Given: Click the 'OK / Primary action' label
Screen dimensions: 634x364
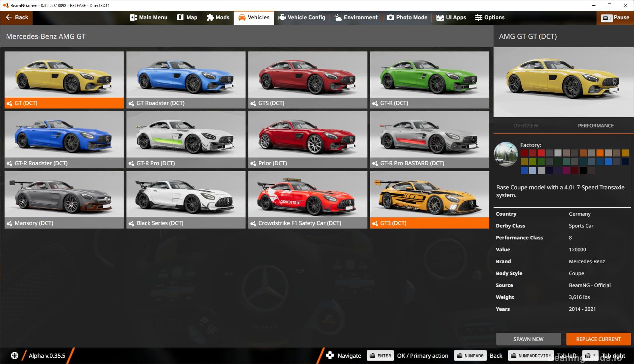Looking at the screenshot, I should [x=423, y=356].
